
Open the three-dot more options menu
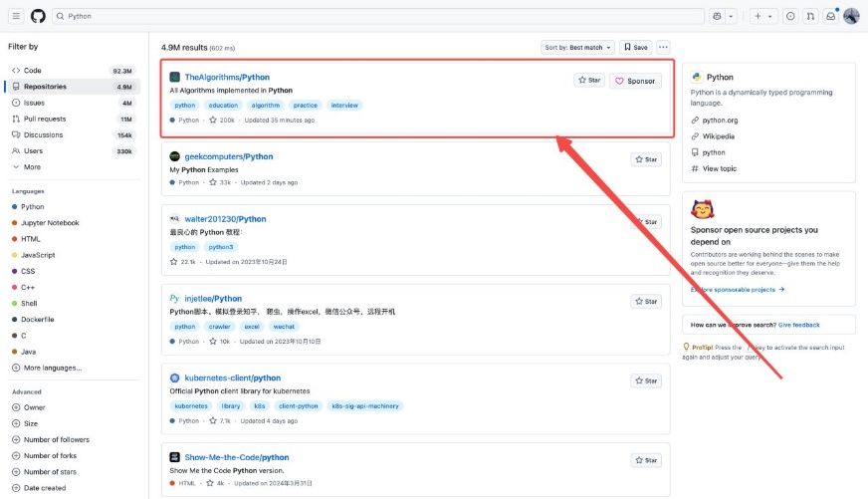click(x=663, y=47)
